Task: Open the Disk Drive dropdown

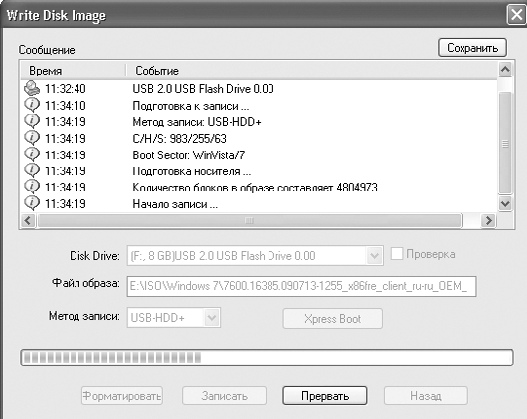Action: pyautogui.click(x=374, y=256)
